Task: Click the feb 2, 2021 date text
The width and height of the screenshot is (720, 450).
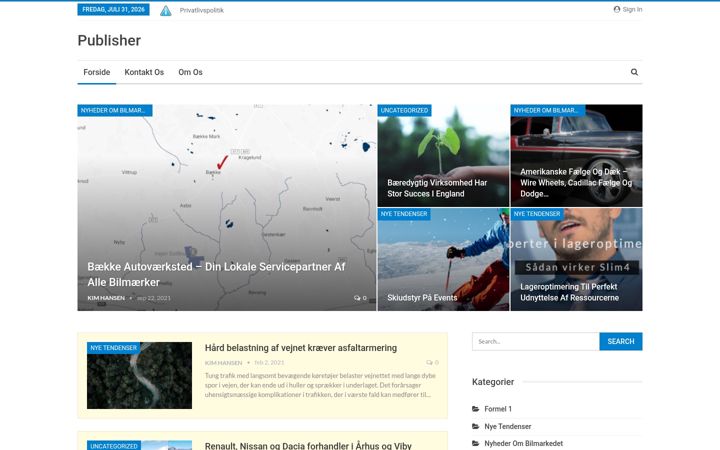Action: [269, 363]
